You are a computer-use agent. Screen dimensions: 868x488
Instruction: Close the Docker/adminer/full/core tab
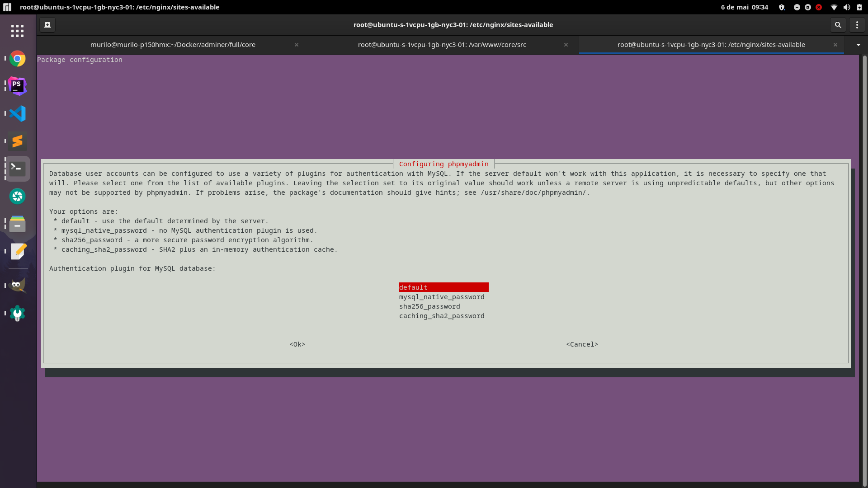click(297, 45)
